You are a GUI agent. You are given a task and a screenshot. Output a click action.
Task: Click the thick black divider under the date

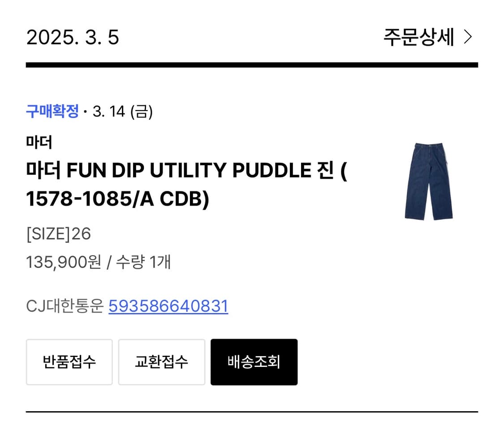pyautogui.click(x=252, y=65)
